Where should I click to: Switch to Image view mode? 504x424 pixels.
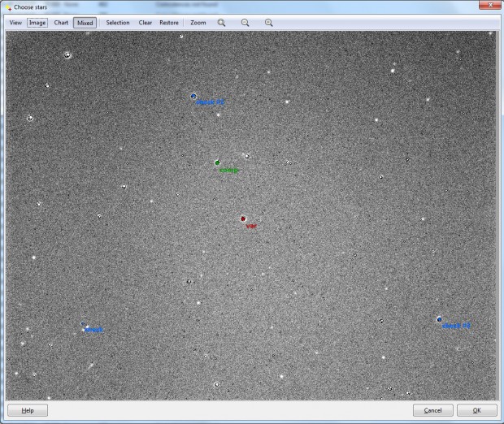pyautogui.click(x=37, y=23)
